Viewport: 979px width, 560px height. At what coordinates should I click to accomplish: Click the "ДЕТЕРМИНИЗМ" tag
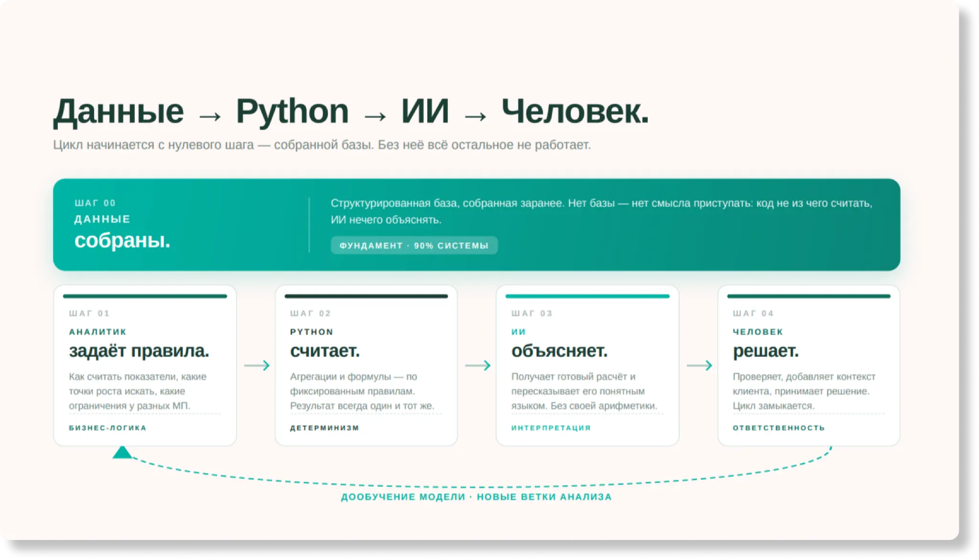point(325,428)
